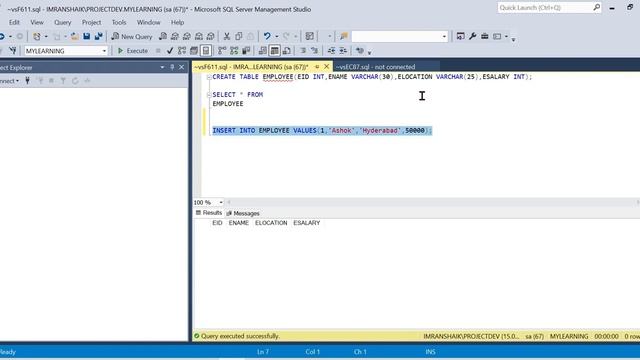Click the Decrease Indent icon
This screenshot has width=640, height=360.
331,51
